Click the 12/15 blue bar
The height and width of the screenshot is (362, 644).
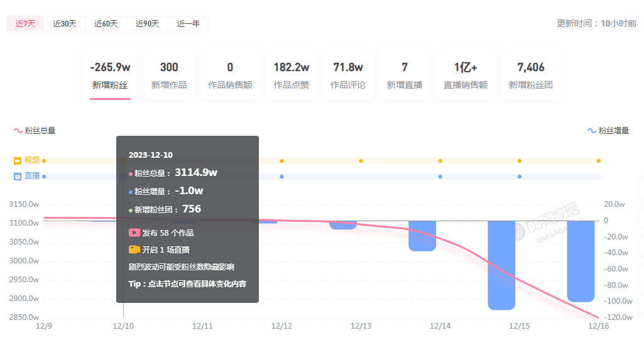tap(501, 264)
